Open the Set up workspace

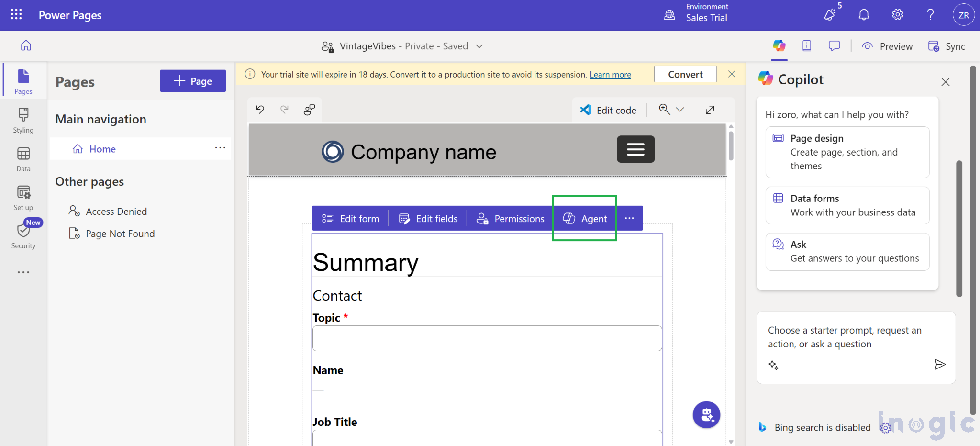(x=23, y=198)
